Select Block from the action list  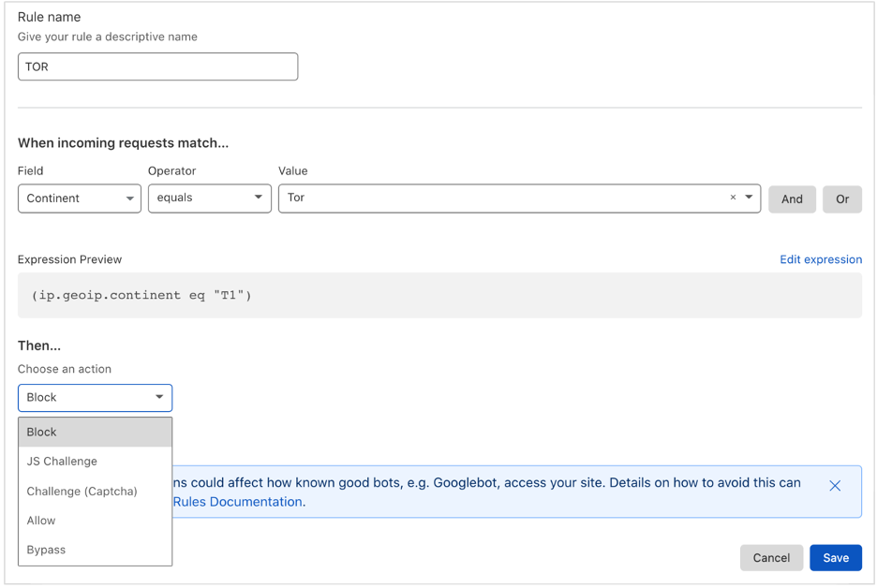click(x=95, y=432)
